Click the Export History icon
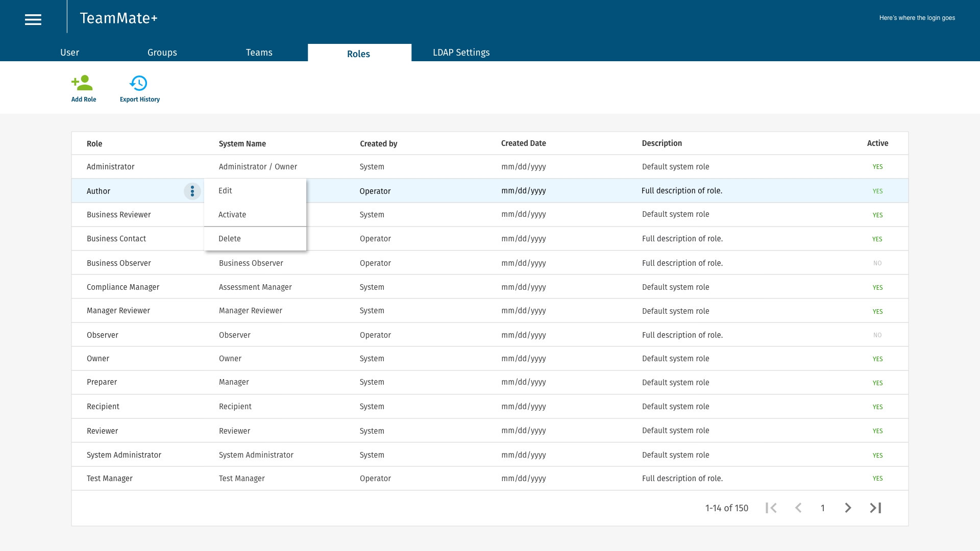 (139, 83)
